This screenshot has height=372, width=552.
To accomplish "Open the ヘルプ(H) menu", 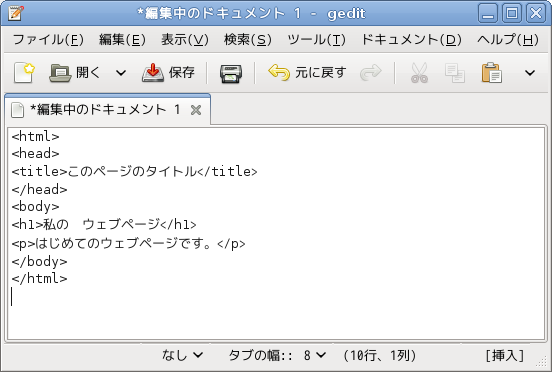I will pos(508,40).
